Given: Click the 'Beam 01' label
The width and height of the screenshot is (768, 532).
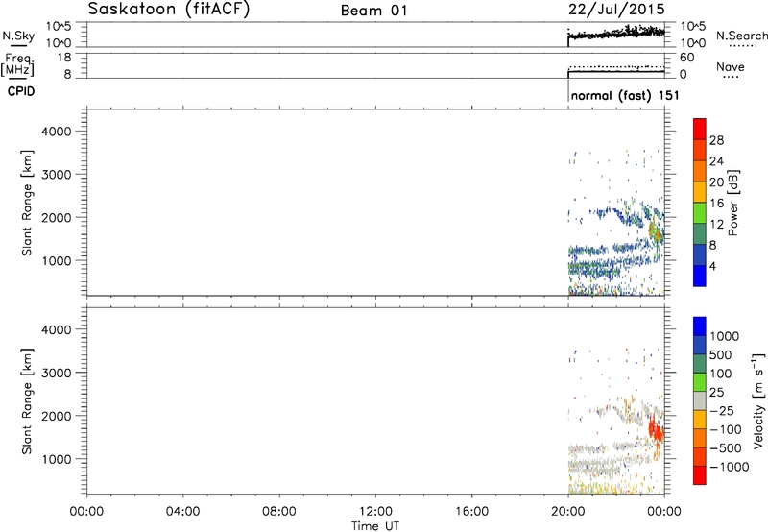Looking at the screenshot, I should [374, 11].
